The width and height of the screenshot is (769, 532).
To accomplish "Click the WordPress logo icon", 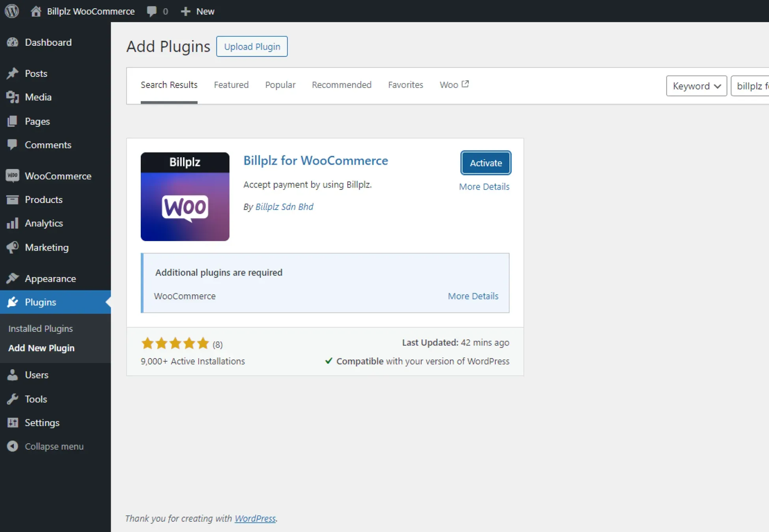I will [12, 11].
